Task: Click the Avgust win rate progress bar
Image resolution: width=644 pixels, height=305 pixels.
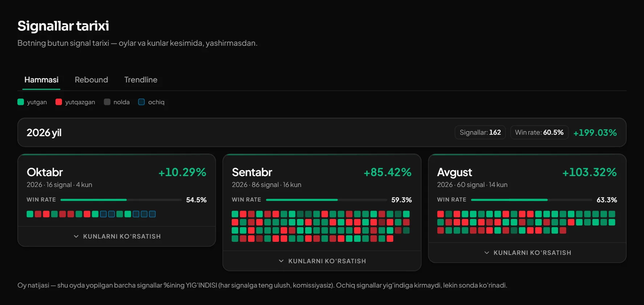Action: tap(532, 200)
